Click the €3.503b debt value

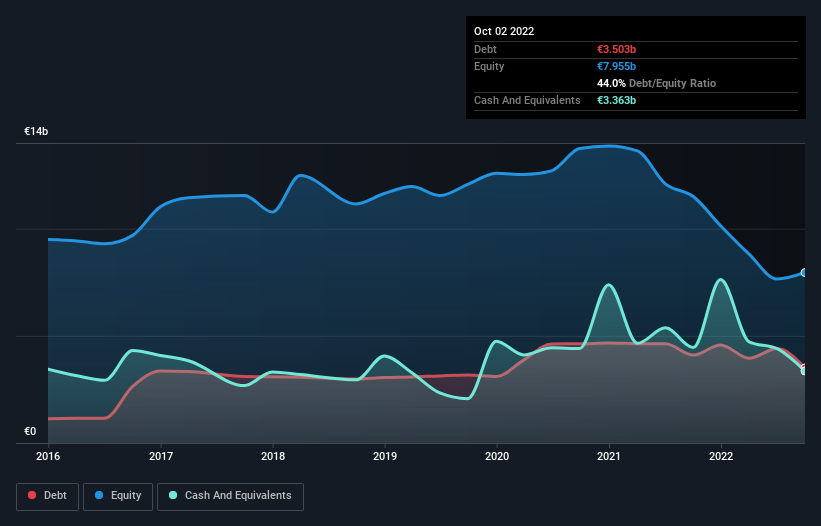[616, 49]
